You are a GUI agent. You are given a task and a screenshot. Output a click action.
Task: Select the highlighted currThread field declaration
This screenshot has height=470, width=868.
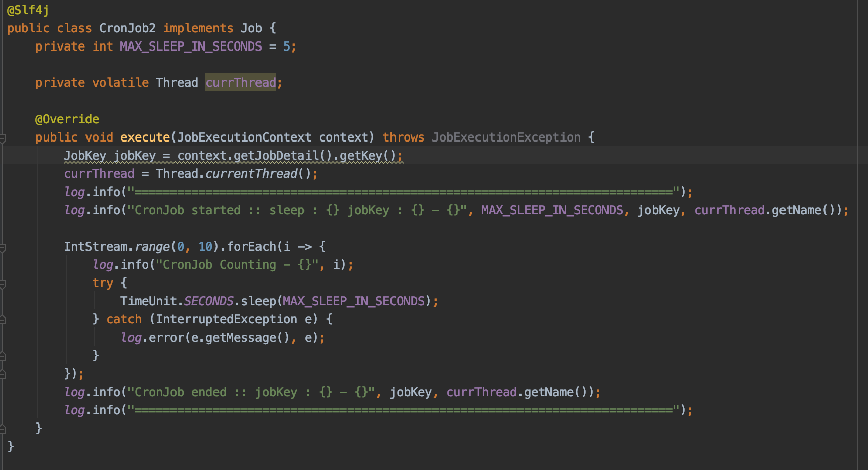click(x=241, y=83)
